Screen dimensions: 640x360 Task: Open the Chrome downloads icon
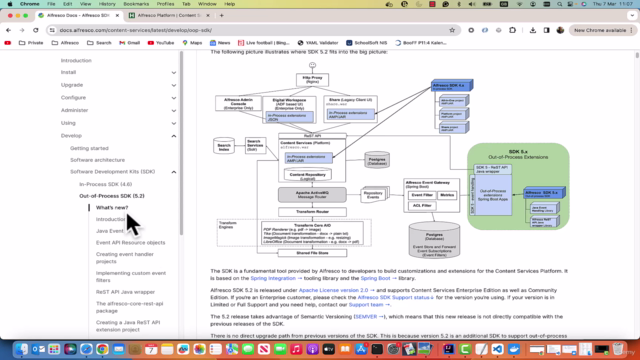533,30
